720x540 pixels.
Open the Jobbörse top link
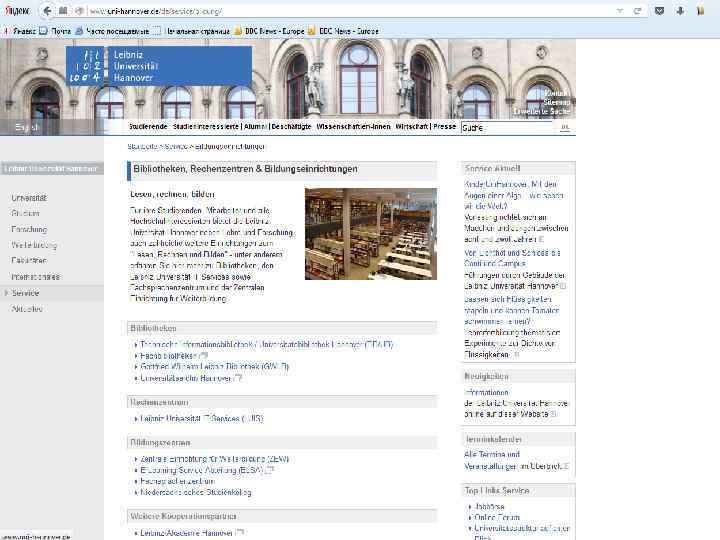(x=489, y=506)
